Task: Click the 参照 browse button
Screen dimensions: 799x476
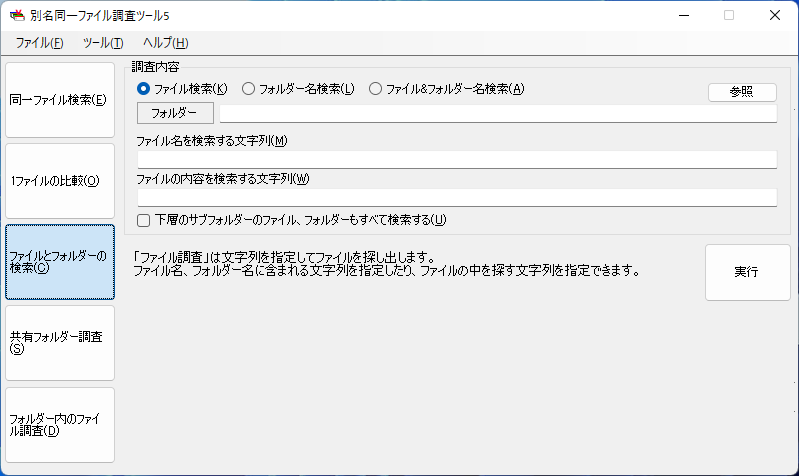Action: click(x=742, y=92)
